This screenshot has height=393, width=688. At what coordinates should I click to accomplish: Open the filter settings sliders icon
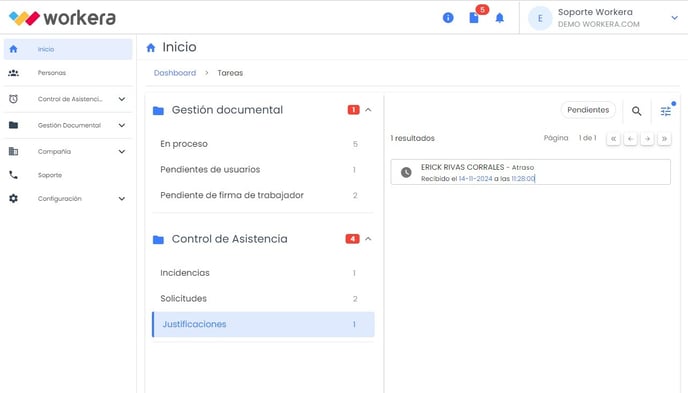[x=666, y=111]
